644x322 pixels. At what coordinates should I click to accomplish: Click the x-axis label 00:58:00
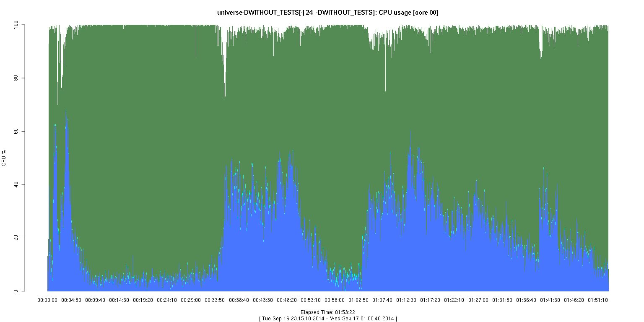[x=335, y=300]
